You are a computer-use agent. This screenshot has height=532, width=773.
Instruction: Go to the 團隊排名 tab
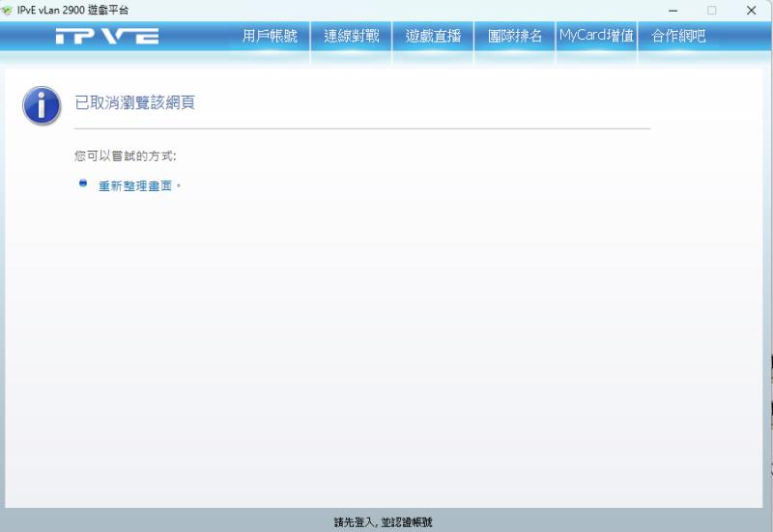click(515, 36)
